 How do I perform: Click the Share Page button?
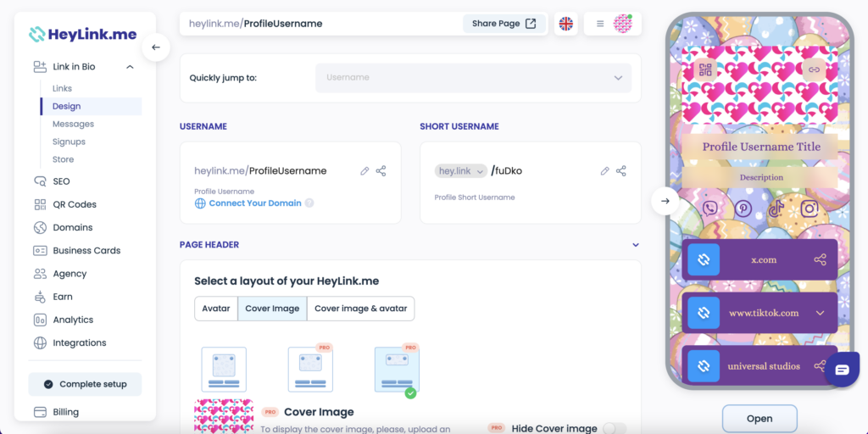coord(504,24)
